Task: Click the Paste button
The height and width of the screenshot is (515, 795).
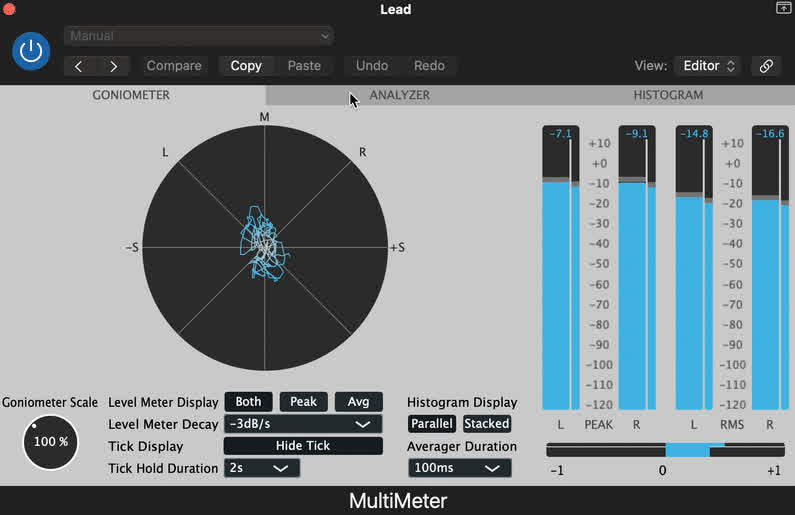Action: (x=304, y=66)
